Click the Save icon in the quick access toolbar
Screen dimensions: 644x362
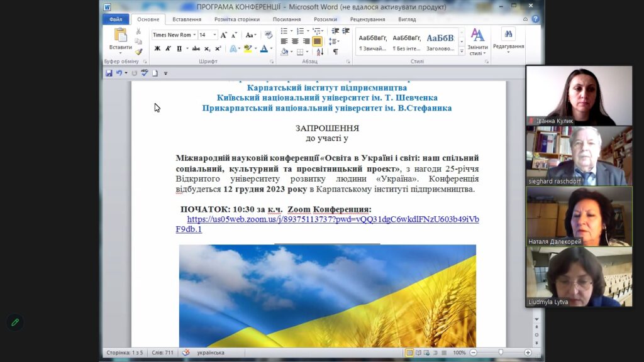point(109,74)
